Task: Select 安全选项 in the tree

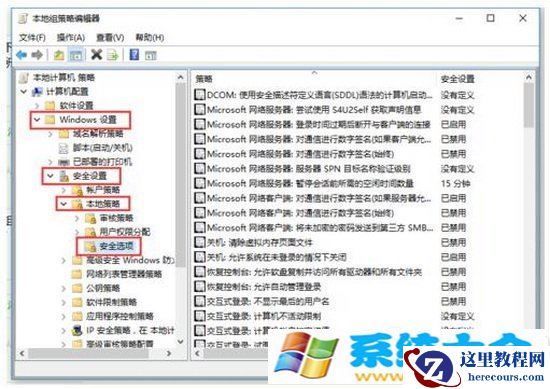Action: pos(116,246)
